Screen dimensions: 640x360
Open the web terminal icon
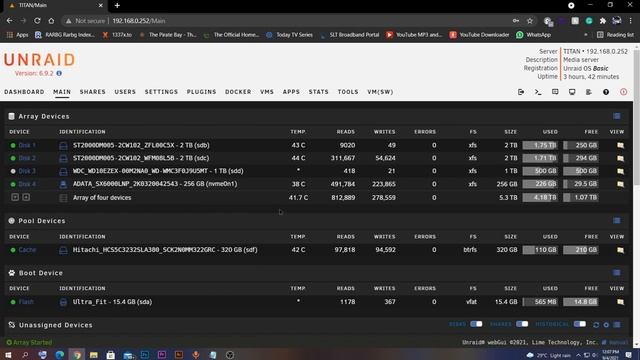[538, 92]
